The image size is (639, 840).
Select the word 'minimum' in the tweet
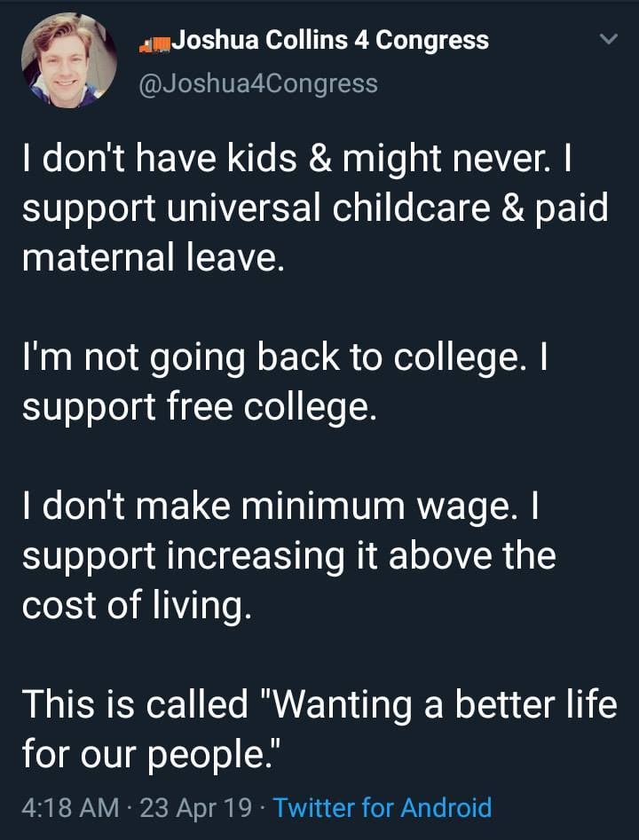pos(323,506)
